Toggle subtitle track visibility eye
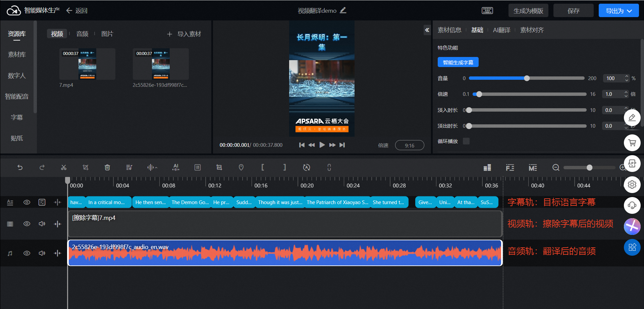Image resolution: width=644 pixels, height=309 pixels. pyautogui.click(x=27, y=202)
